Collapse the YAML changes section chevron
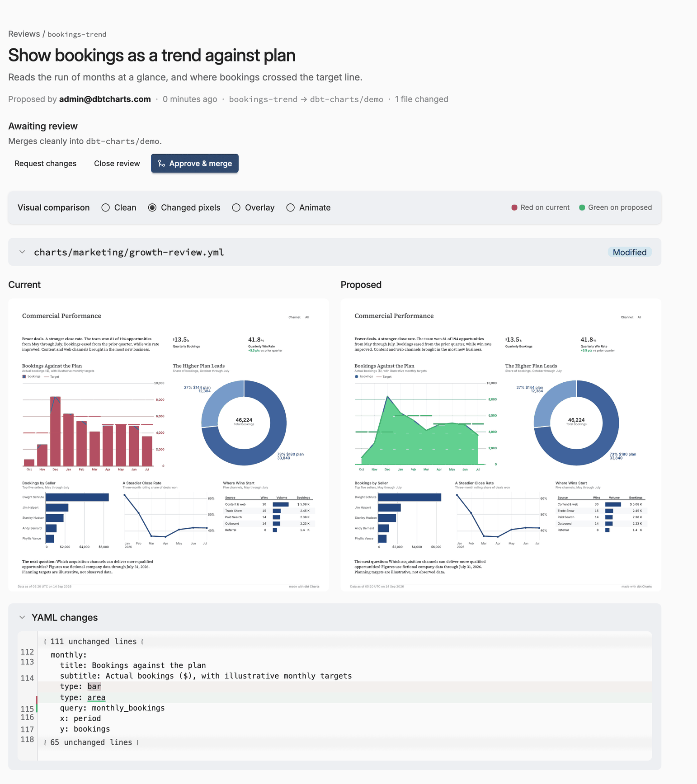 click(x=22, y=617)
